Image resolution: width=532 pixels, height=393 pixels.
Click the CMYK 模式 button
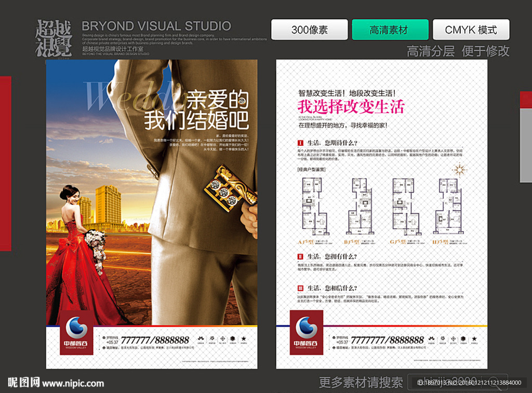click(471, 30)
